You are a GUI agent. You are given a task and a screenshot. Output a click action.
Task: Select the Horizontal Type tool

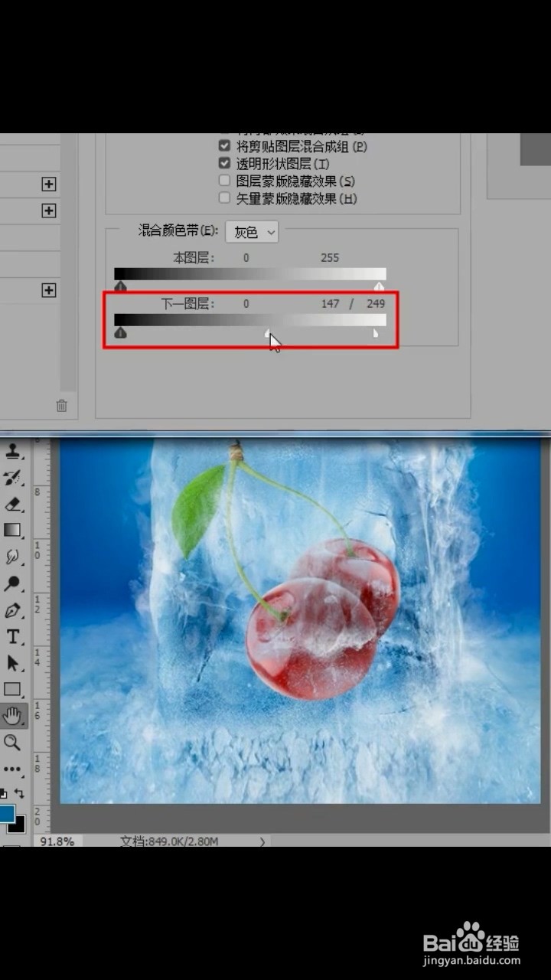[x=13, y=636]
